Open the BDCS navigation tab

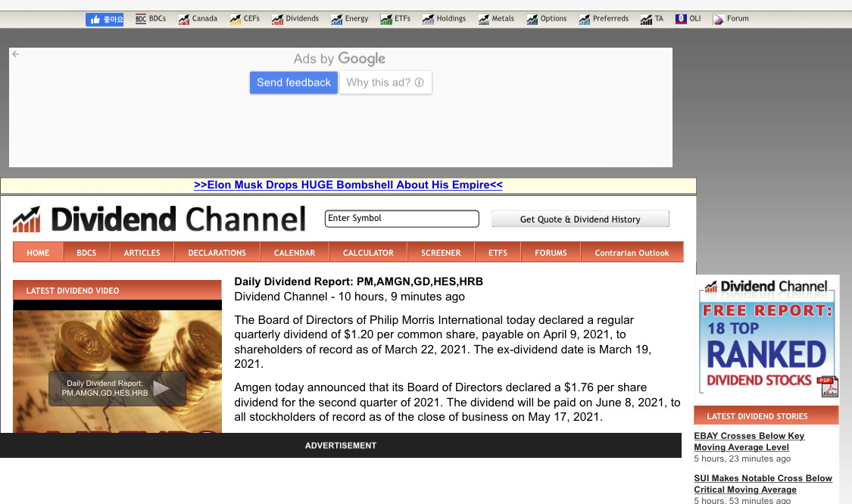tap(86, 253)
